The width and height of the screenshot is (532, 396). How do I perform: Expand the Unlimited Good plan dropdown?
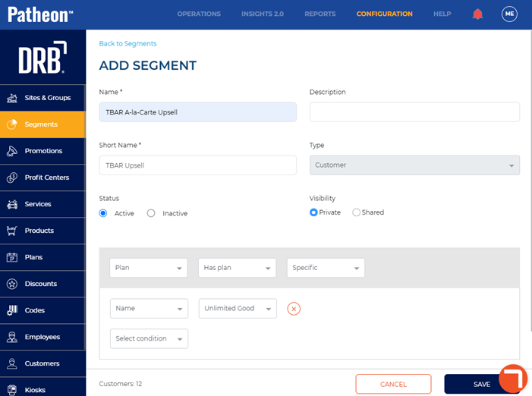click(238, 308)
